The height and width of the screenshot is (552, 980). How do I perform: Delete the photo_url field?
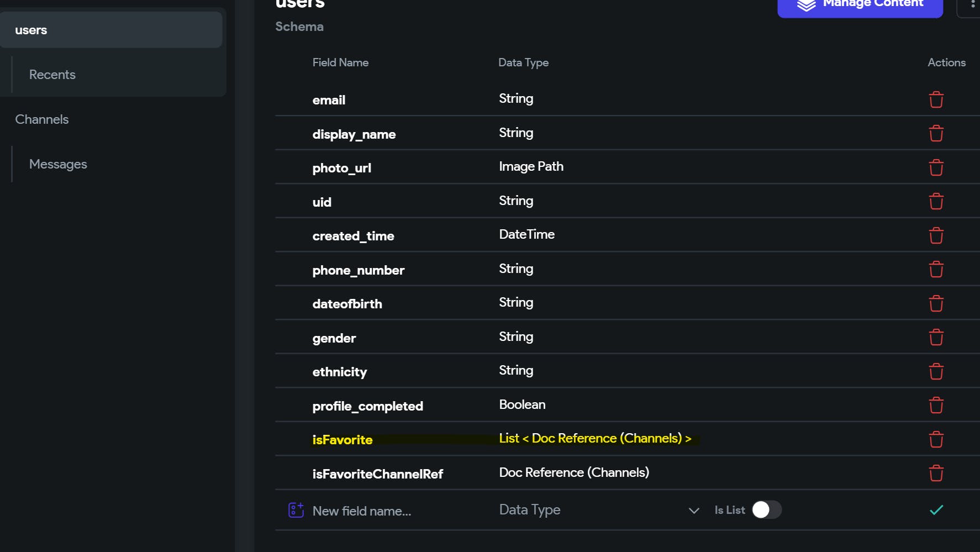pyautogui.click(x=936, y=167)
